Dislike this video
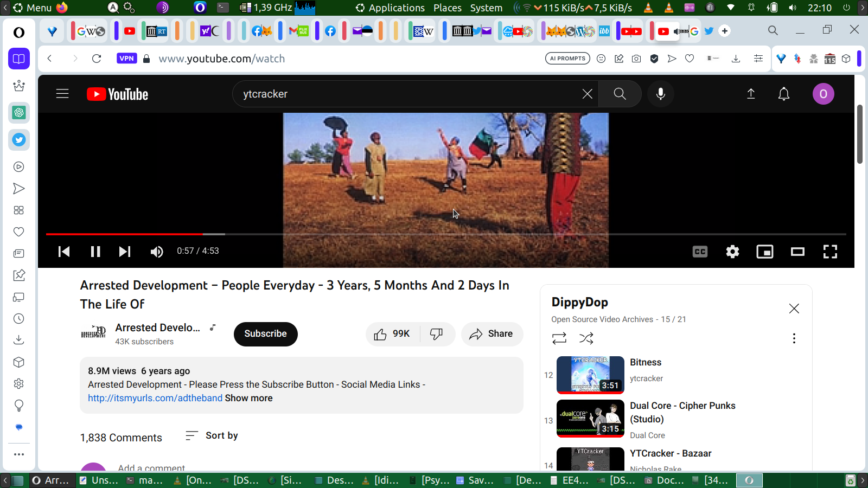 (437, 334)
